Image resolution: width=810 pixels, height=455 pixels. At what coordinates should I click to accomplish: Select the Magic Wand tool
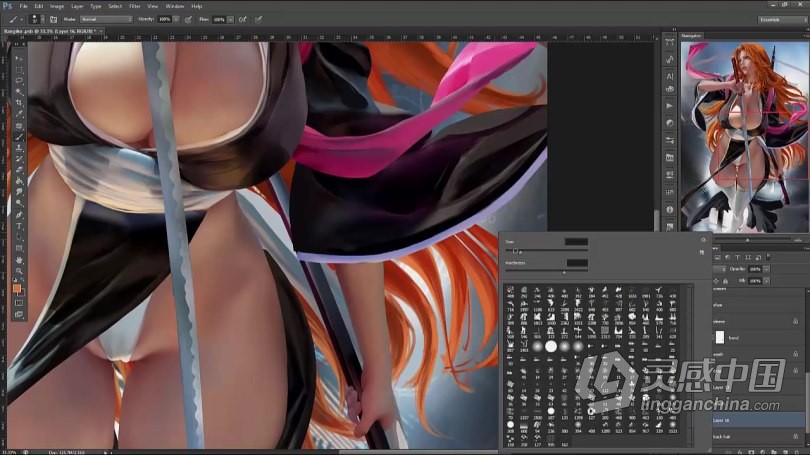click(x=19, y=92)
